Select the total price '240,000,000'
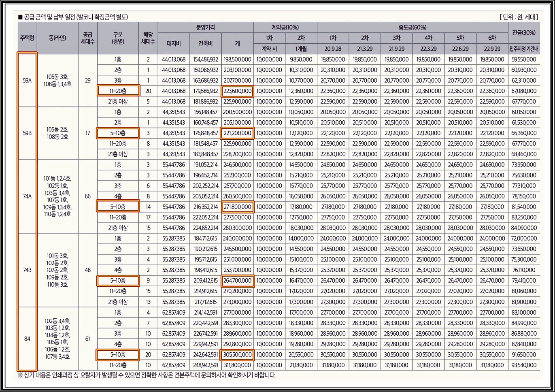The height and width of the screenshot is (392, 555). 238,239
